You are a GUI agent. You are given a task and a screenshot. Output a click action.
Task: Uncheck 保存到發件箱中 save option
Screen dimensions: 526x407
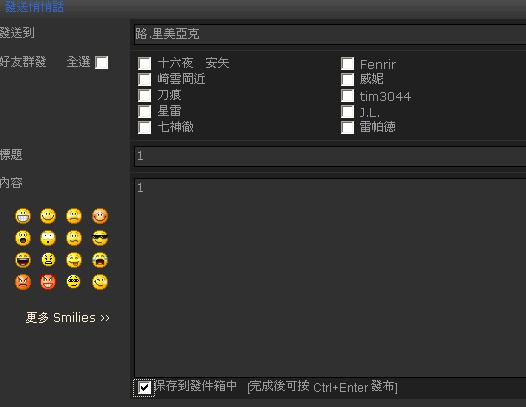click(144, 388)
